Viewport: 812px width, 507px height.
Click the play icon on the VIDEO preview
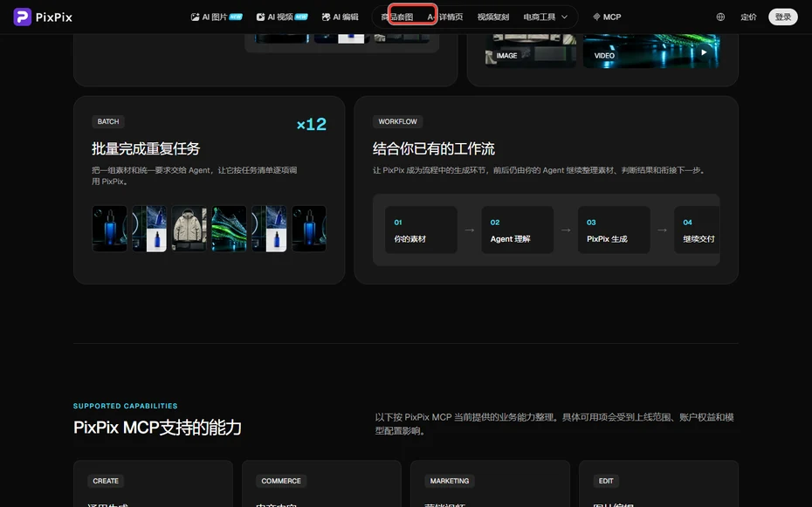coord(704,52)
